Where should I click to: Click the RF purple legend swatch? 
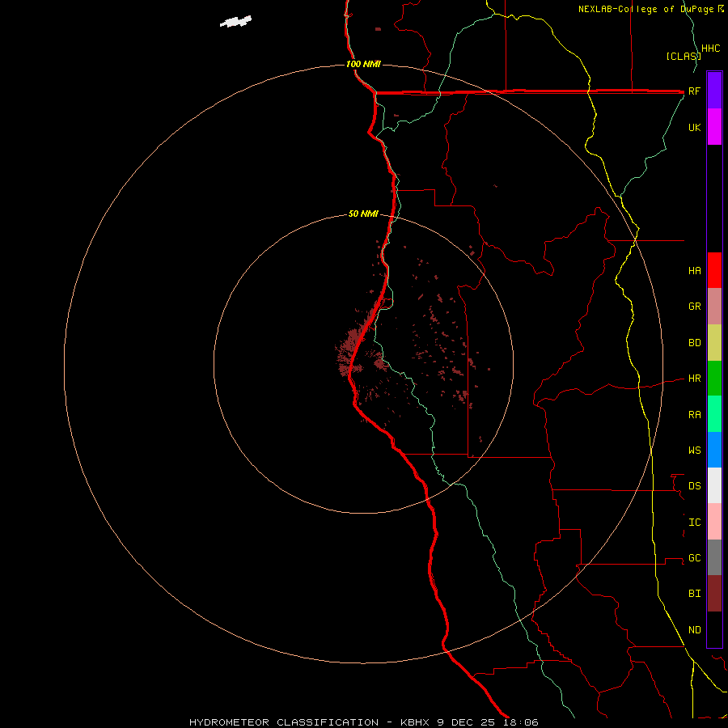pyautogui.click(x=714, y=91)
